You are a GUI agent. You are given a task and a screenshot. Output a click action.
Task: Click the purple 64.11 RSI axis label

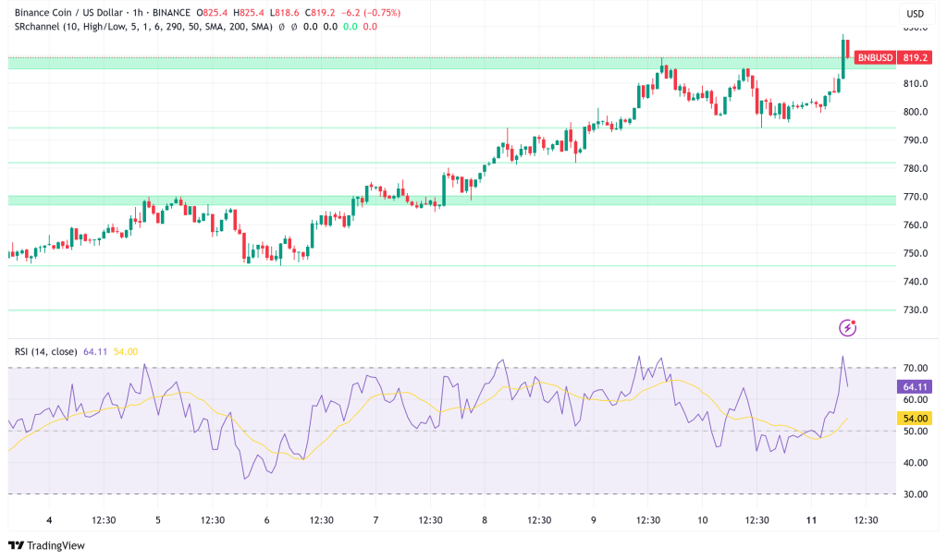click(915, 387)
